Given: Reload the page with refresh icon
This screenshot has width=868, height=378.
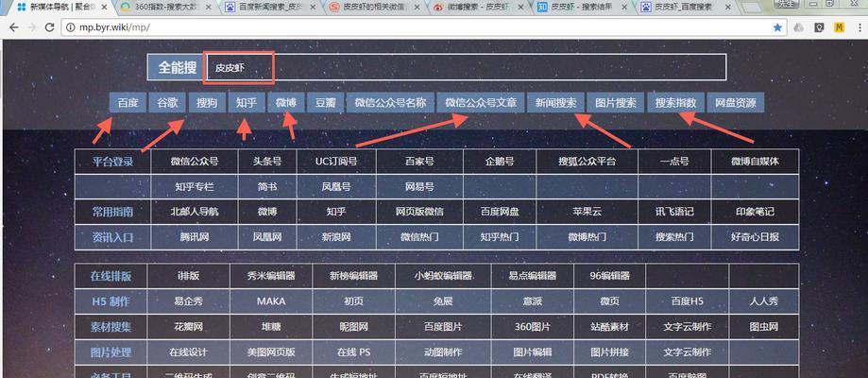Looking at the screenshot, I should [x=49, y=27].
